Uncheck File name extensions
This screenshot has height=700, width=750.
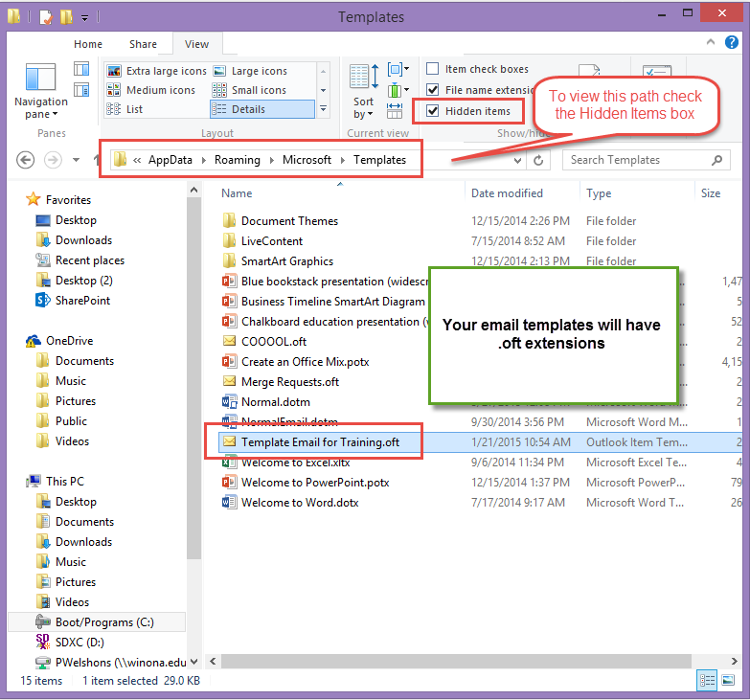pos(433,90)
